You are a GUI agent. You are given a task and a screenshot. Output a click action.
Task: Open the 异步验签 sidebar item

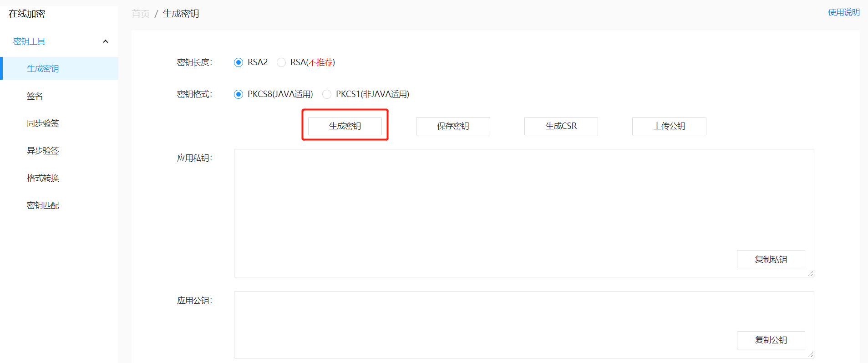[43, 151]
